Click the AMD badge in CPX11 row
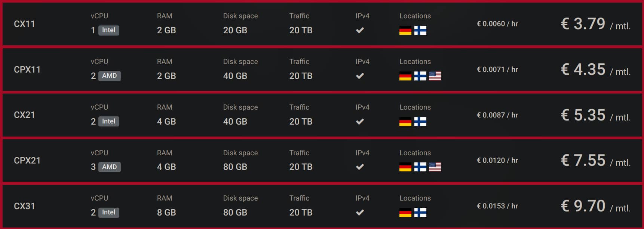The image size is (644, 229). [x=109, y=76]
